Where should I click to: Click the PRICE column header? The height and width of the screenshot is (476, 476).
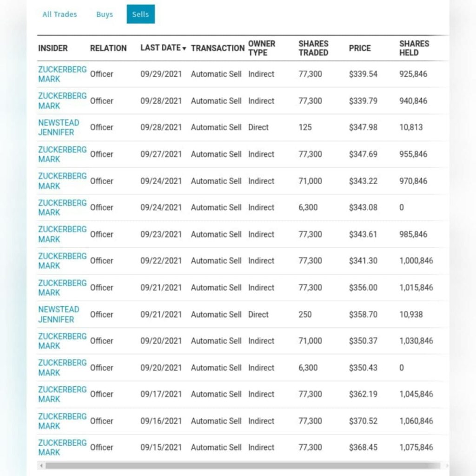coord(360,48)
